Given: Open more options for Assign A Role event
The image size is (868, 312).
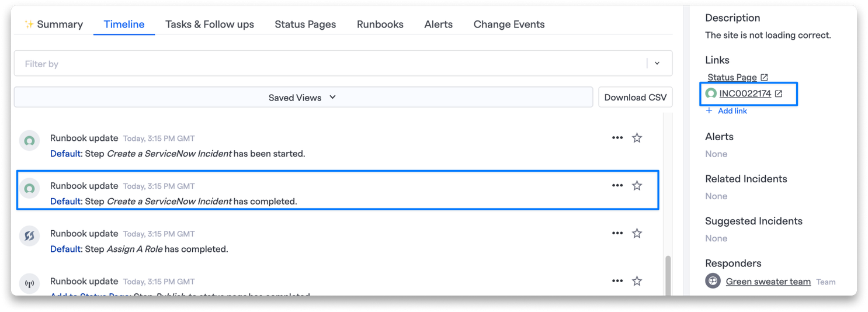Looking at the screenshot, I should (617, 233).
